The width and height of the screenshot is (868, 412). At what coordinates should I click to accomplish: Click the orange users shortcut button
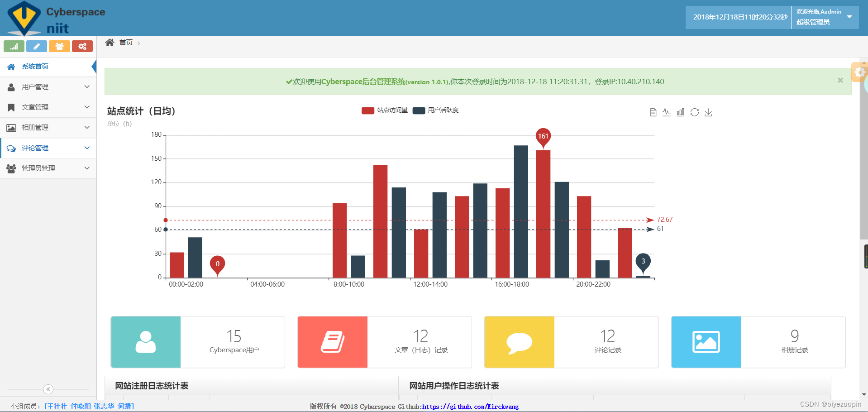point(59,46)
